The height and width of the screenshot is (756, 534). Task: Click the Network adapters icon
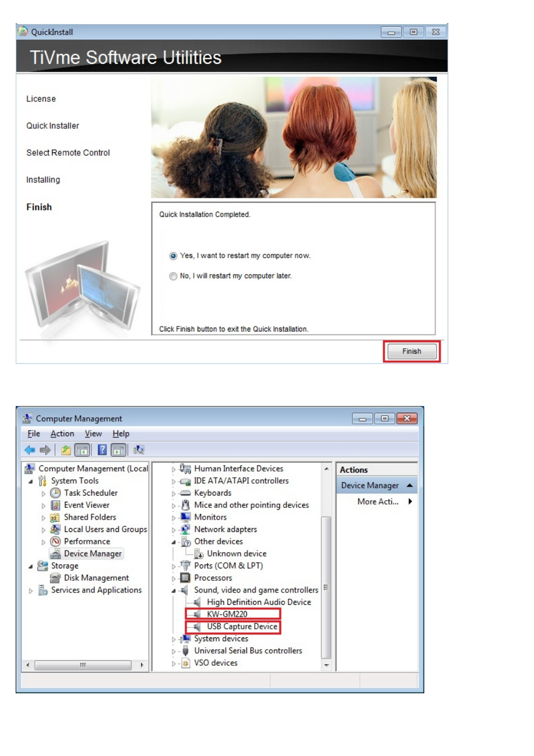tap(185, 529)
